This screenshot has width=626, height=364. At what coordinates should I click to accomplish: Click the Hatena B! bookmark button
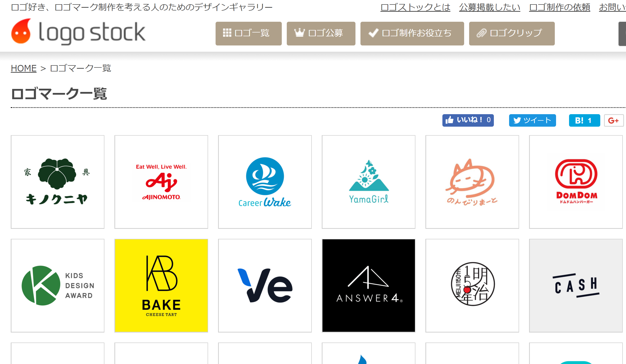584,120
